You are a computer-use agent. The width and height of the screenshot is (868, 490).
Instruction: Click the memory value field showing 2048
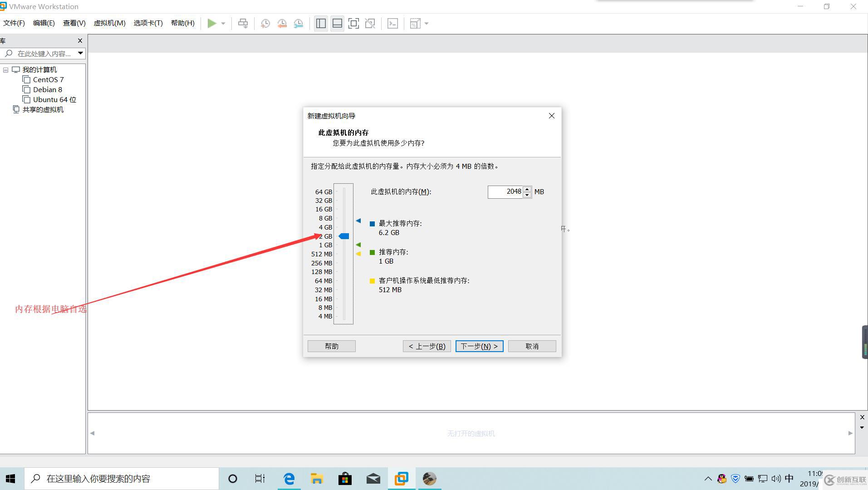505,192
